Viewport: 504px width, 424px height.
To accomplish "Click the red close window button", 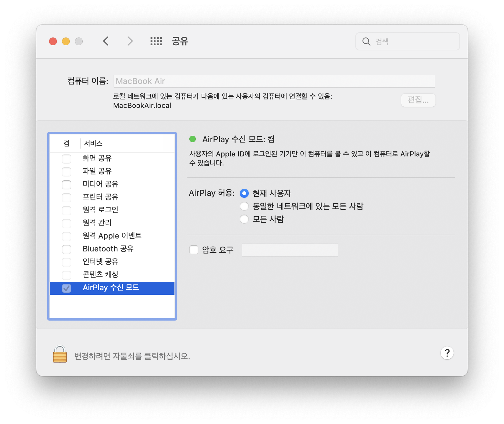I will (x=53, y=41).
